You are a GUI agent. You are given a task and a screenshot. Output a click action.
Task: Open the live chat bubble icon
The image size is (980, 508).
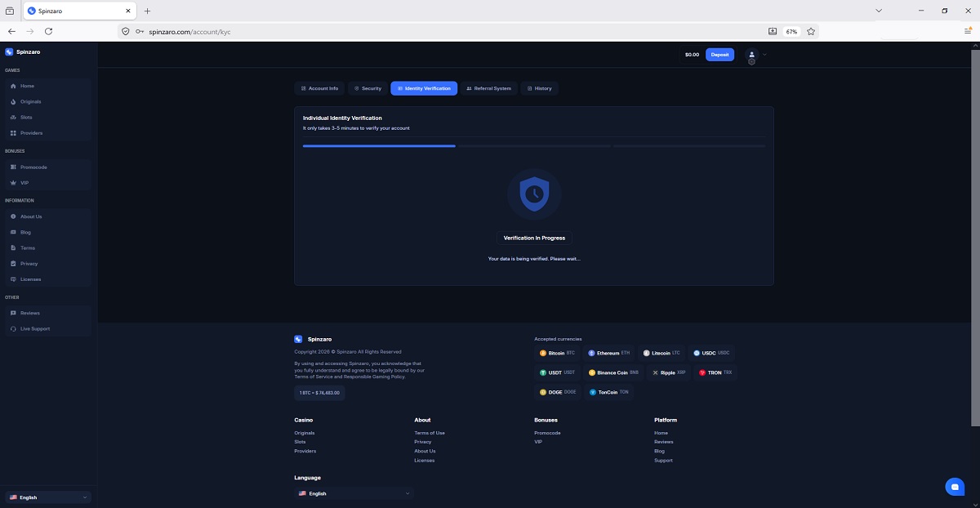click(x=954, y=487)
